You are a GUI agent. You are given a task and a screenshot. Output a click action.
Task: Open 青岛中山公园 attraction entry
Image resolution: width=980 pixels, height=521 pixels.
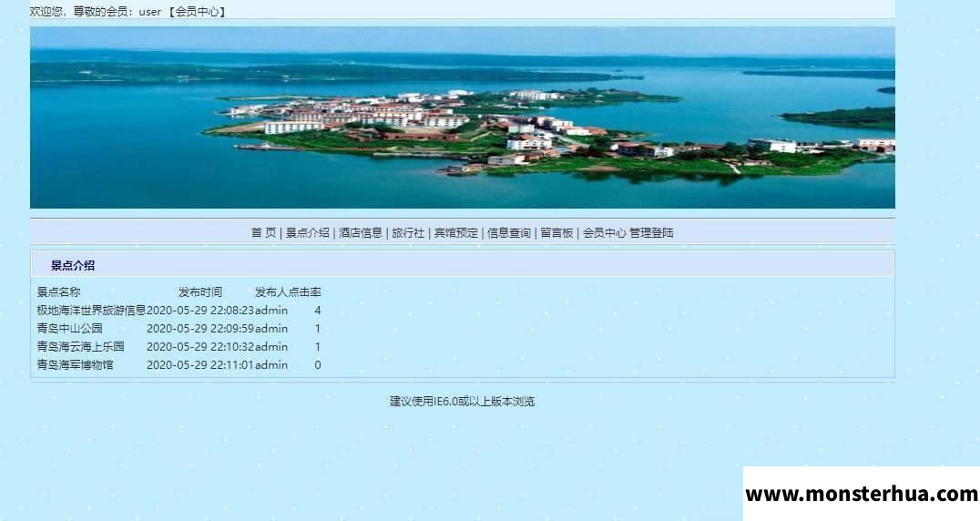coord(69,329)
